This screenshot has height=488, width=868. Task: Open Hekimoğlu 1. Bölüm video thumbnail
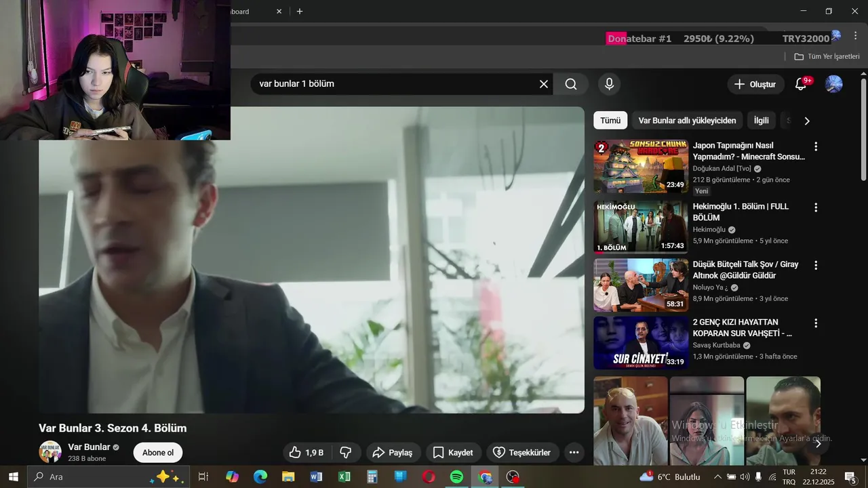(641, 227)
